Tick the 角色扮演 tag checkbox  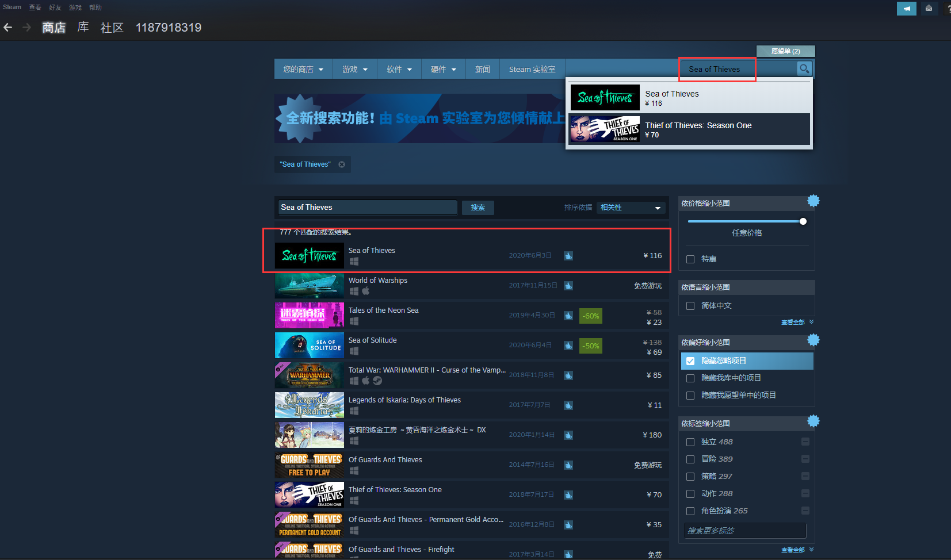pyautogui.click(x=690, y=511)
